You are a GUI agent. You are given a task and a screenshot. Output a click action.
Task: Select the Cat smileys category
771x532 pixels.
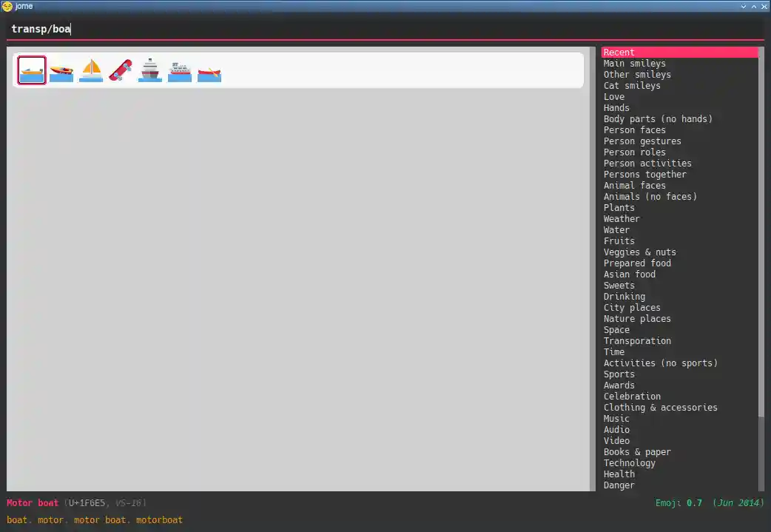pyautogui.click(x=632, y=86)
